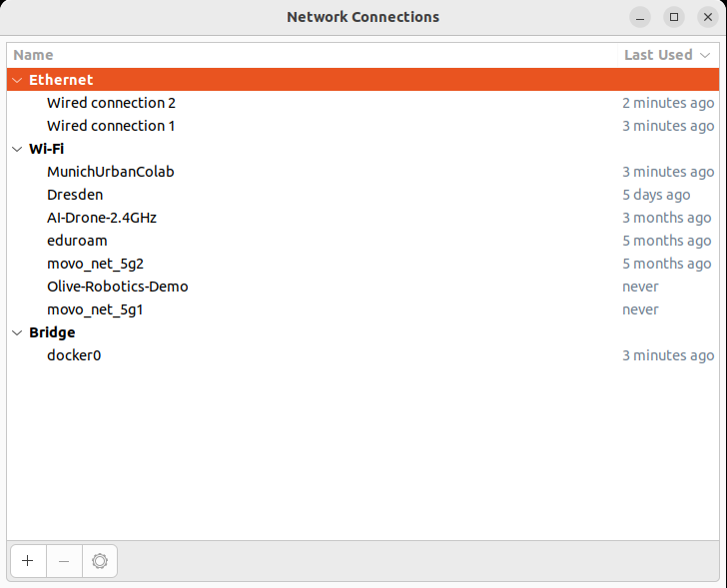Click the remove connection minus icon
The width and height of the screenshot is (727, 588).
(64, 561)
